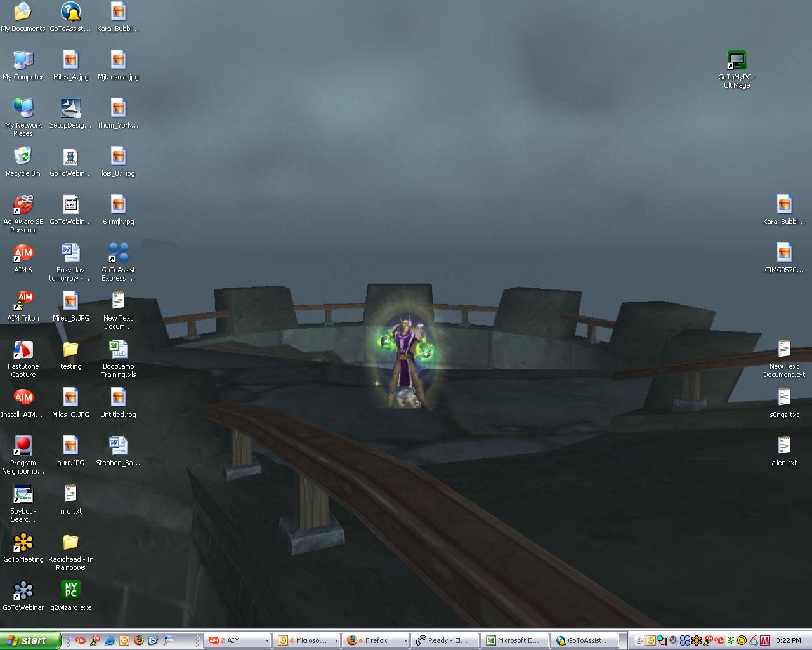Switch to Ready - Ci... taskbar window
The width and height of the screenshot is (812, 650).
pyautogui.click(x=445, y=640)
